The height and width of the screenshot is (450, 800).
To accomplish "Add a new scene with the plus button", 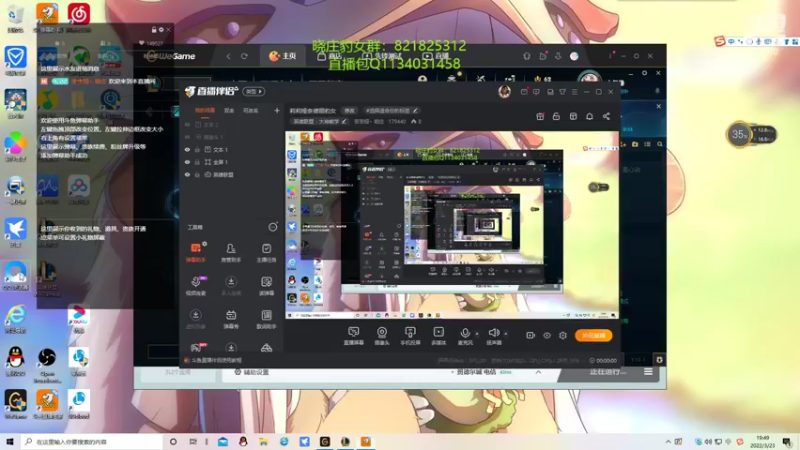I will (x=277, y=110).
